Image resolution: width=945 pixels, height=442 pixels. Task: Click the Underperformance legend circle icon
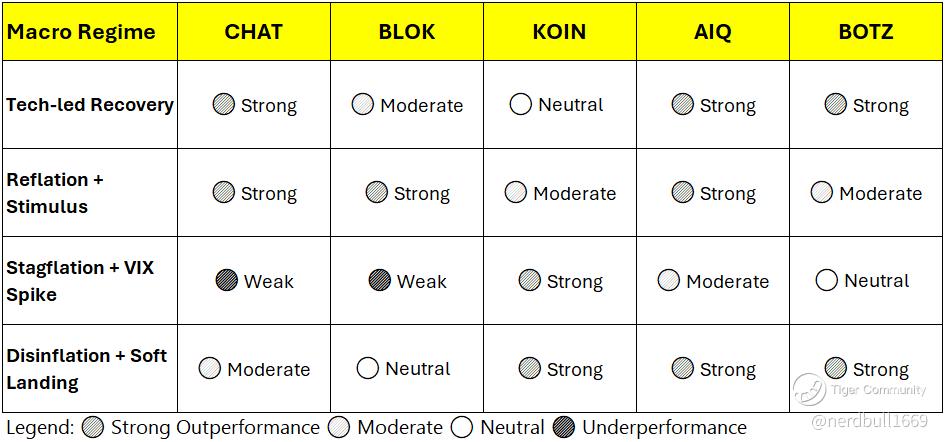pyautogui.click(x=564, y=427)
